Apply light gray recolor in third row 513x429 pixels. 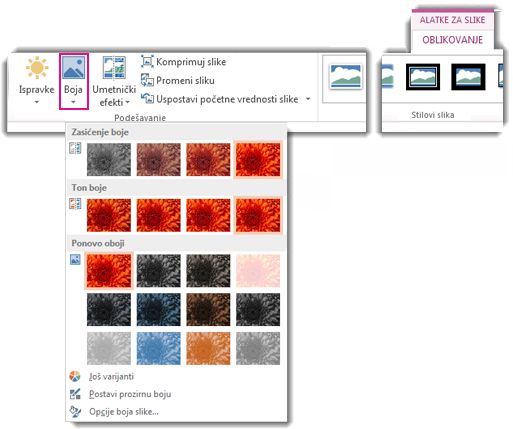[x=109, y=348]
